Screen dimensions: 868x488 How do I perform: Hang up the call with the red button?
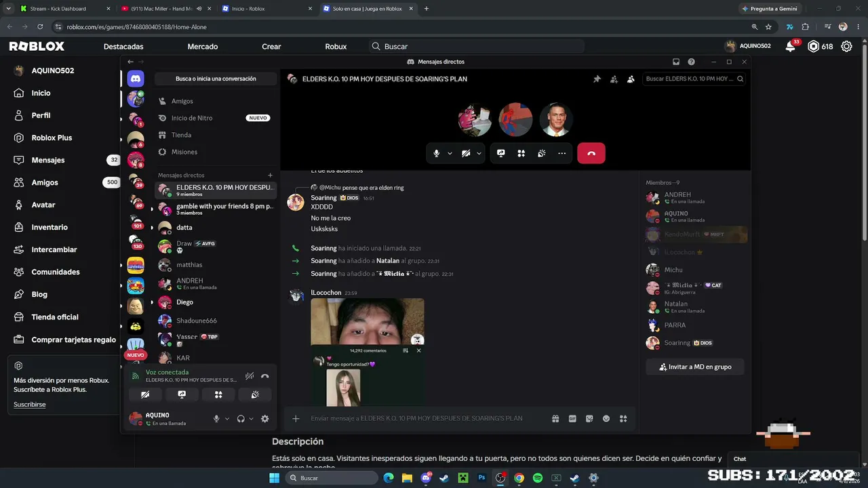click(591, 153)
